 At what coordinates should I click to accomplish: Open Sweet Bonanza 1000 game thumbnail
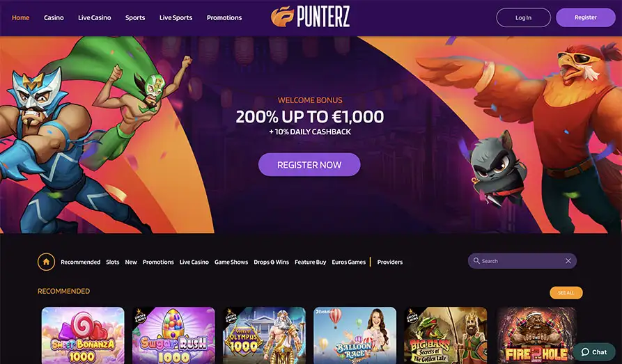[83, 335]
